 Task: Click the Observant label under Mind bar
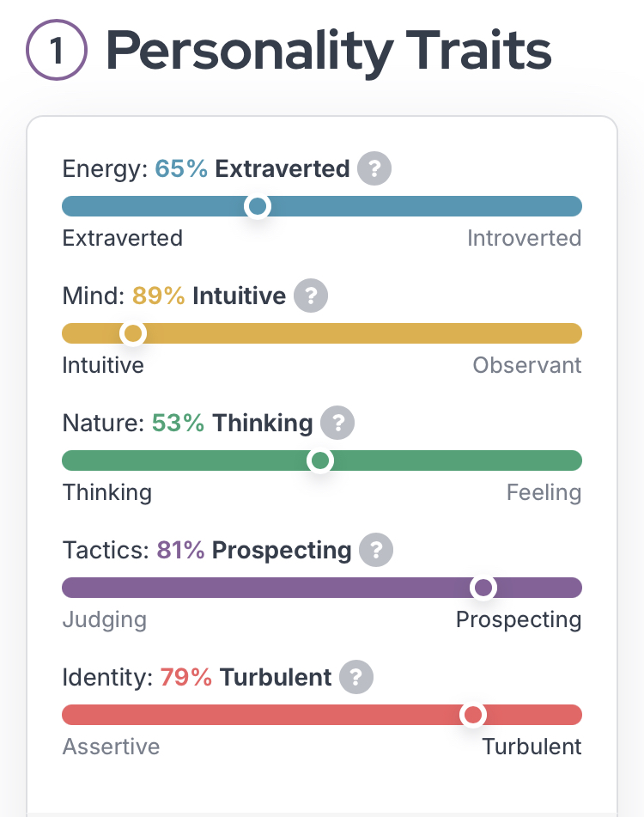coord(527,365)
